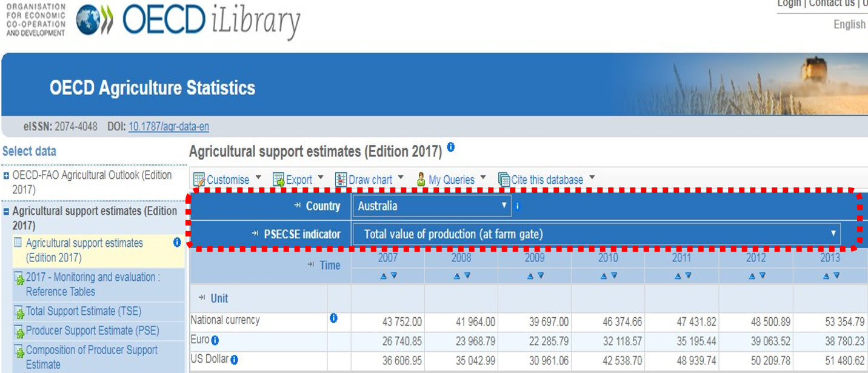Open Draw chart menu
868x373 pixels.
370,180
